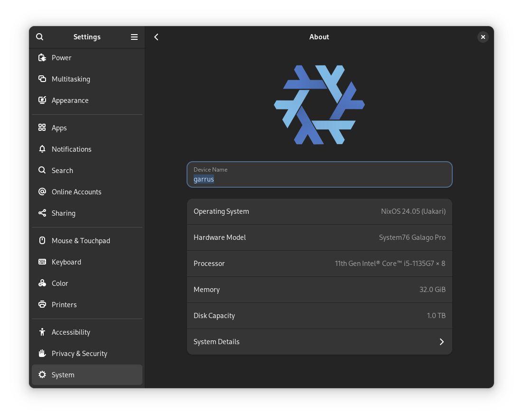Click the Keyboard icon
523x420 pixels.
(x=42, y=262)
